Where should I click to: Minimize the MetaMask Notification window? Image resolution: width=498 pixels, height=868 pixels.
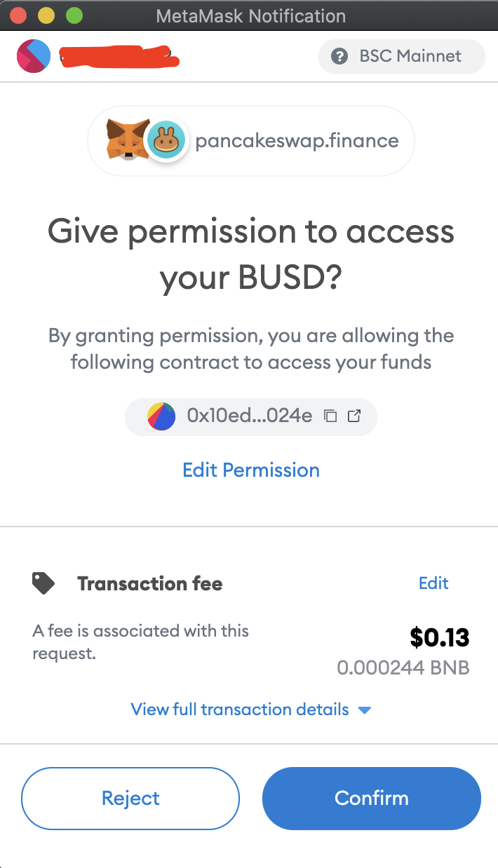pyautogui.click(x=46, y=15)
